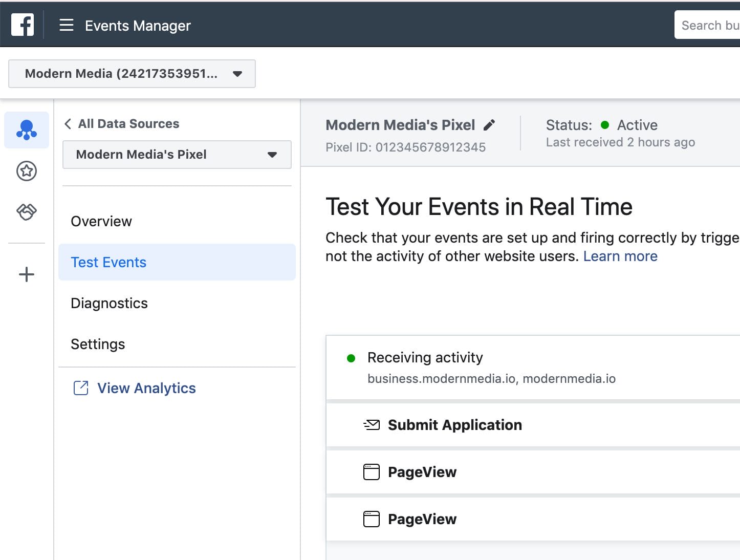Click the envelope icon on Submit Application row

click(372, 424)
